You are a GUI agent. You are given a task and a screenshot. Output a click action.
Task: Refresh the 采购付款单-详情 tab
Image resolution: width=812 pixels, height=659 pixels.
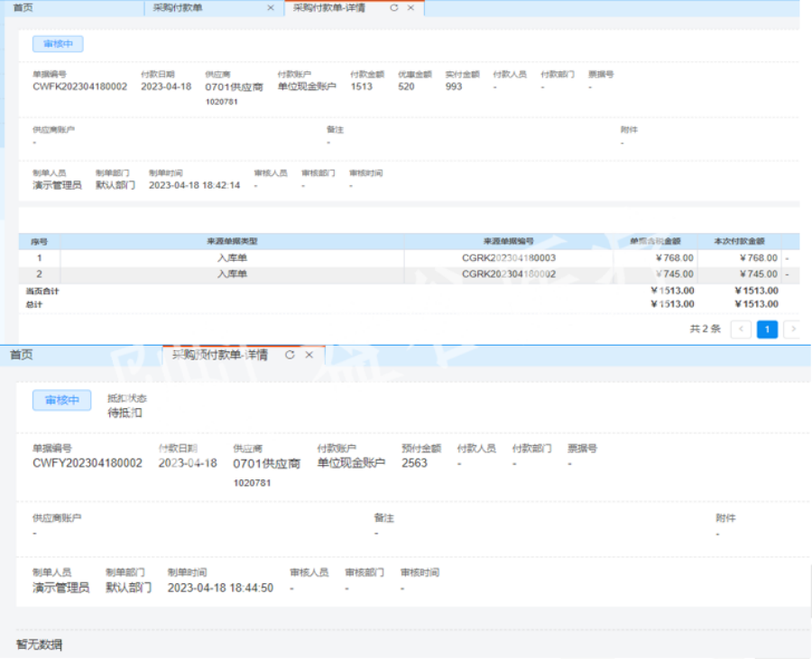coord(394,8)
